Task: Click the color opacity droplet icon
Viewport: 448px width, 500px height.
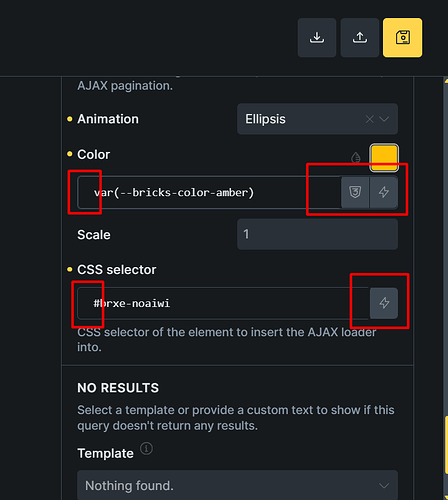Action: click(356, 157)
